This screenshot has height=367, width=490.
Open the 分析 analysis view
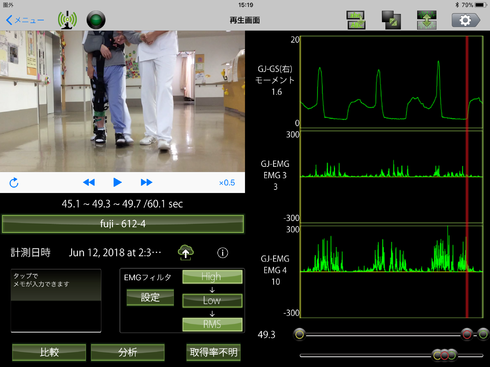[x=128, y=352]
